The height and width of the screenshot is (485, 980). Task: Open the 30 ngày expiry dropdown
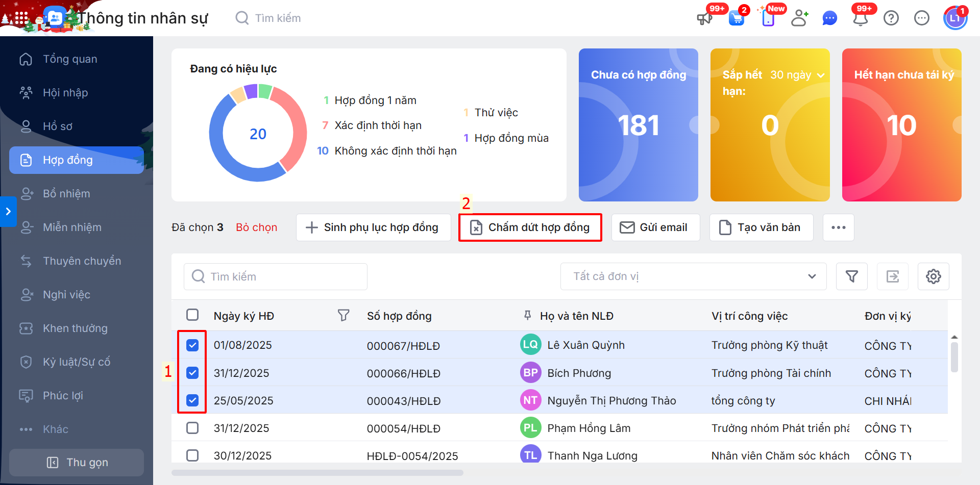coord(797,75)
